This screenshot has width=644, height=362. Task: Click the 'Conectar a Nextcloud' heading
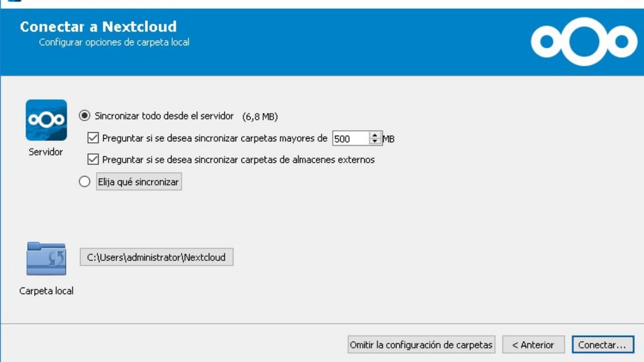coord(98,27)
